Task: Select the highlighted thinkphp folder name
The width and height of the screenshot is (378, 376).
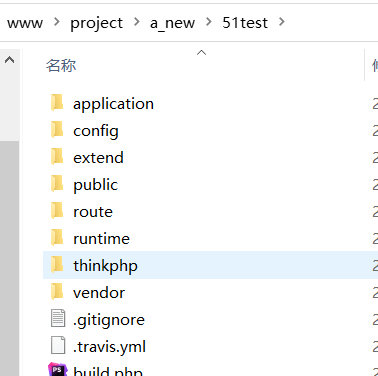Action: pos(105,266)
